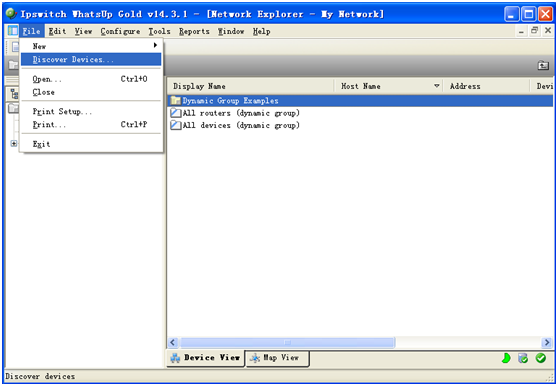
Task: Open the Tools menu
Action: [x=159, y=31]
